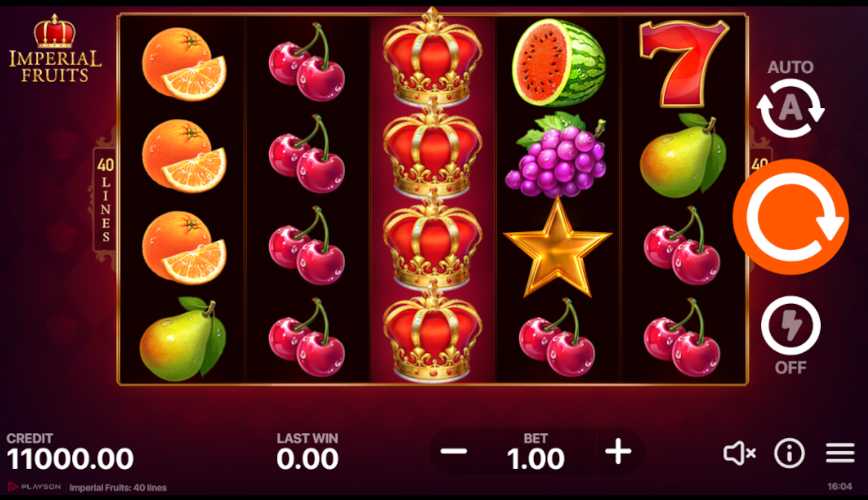Decrease bet with the minus button

(x=453, y=452)
